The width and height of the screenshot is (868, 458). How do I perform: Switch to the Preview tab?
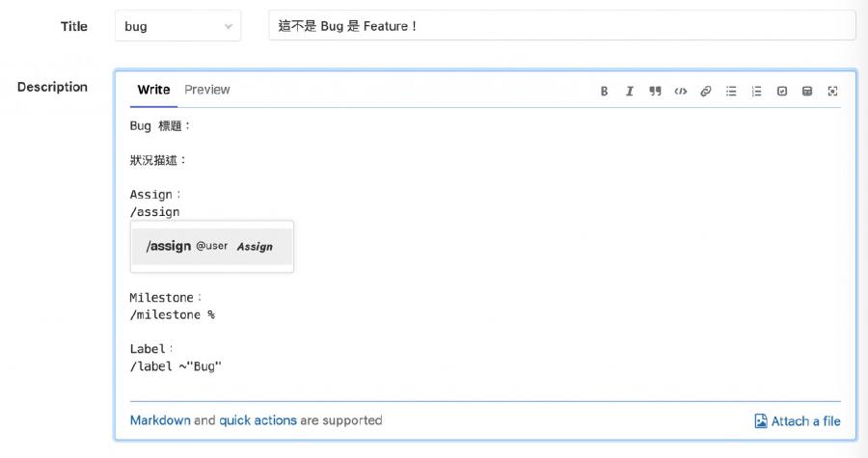coord(207,90)
